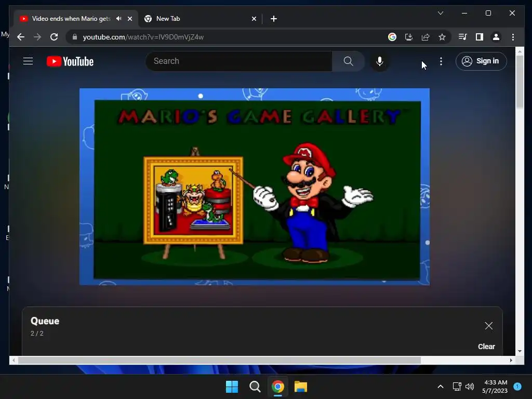Go back to the previous page

tap(21, 37)
